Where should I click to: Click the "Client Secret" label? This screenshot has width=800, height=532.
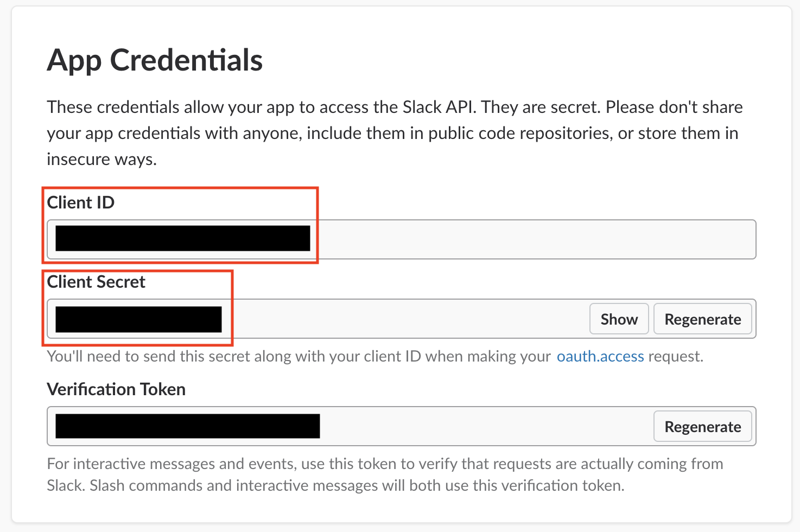(x=96, y=282)
